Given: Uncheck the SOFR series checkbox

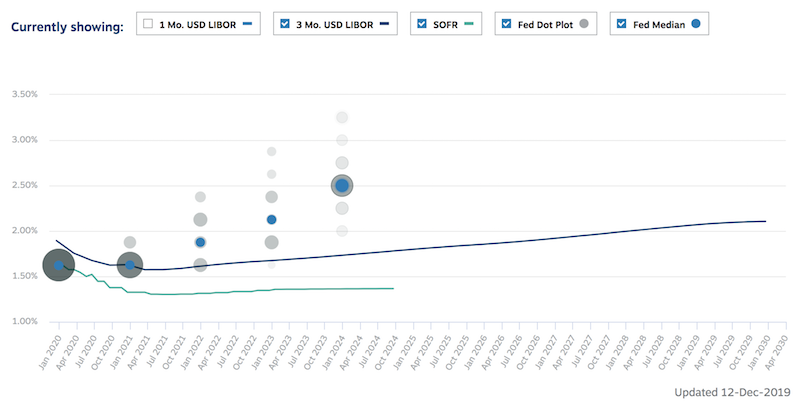Looking at the screenshot, I should click(x=422, y=24).
